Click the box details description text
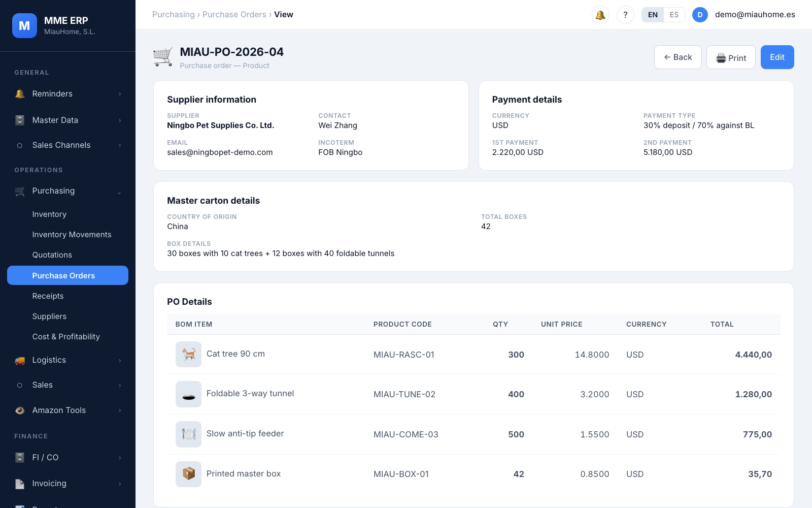812x508 pixels. point(281,253)
